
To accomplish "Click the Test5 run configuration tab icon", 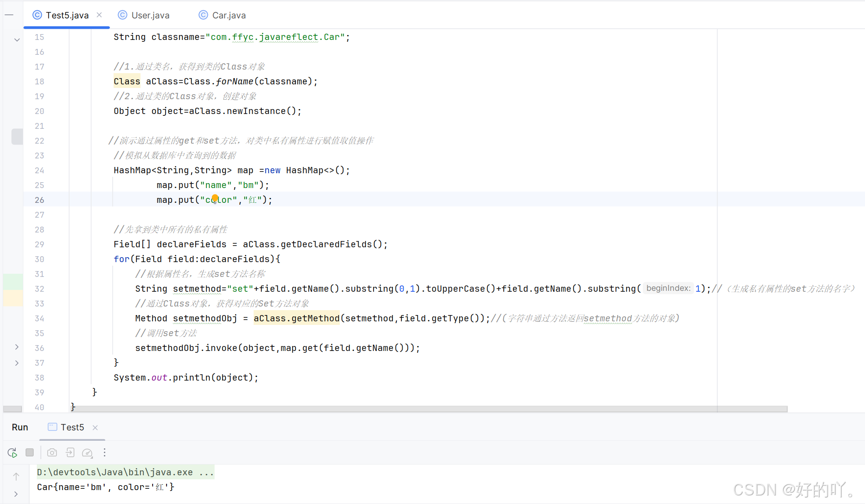I will point(53,427).
